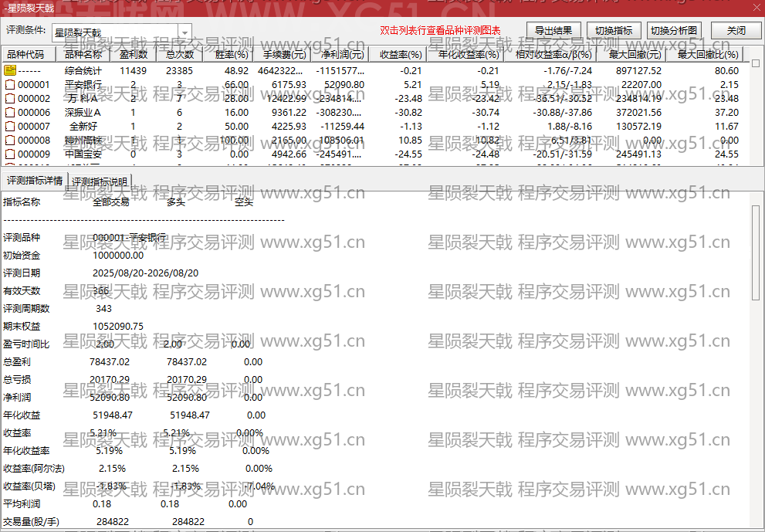
Task: Sort by 胜率(%) column header
Action: (x=230, y=54)
